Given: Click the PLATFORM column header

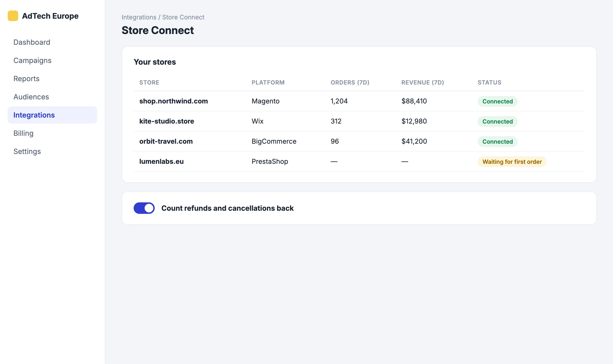Looking at the screenshot, I should (268, 82).
